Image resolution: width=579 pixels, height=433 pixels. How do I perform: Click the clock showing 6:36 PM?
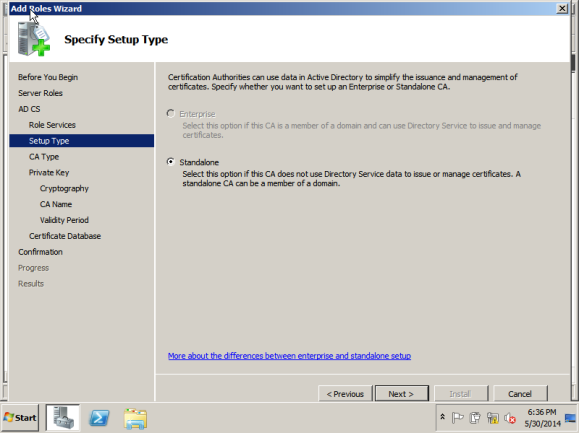[x=542, y=412]
